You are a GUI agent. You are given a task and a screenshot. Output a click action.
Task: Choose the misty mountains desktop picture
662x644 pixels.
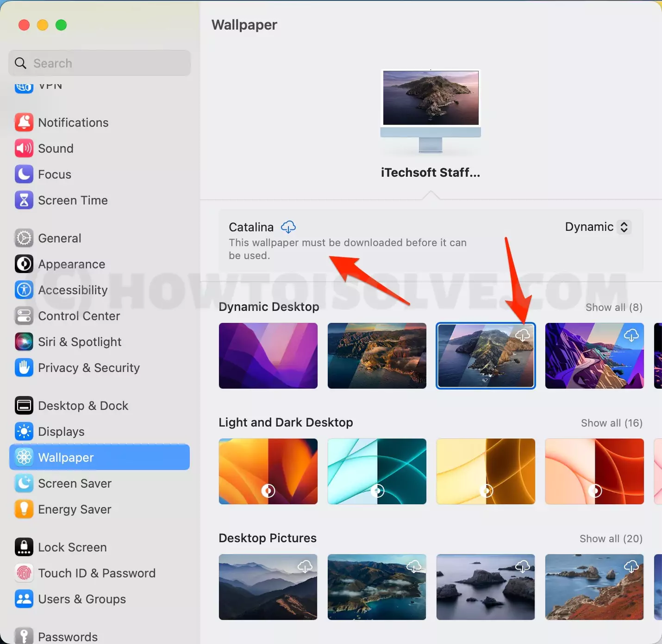point(268,587)
